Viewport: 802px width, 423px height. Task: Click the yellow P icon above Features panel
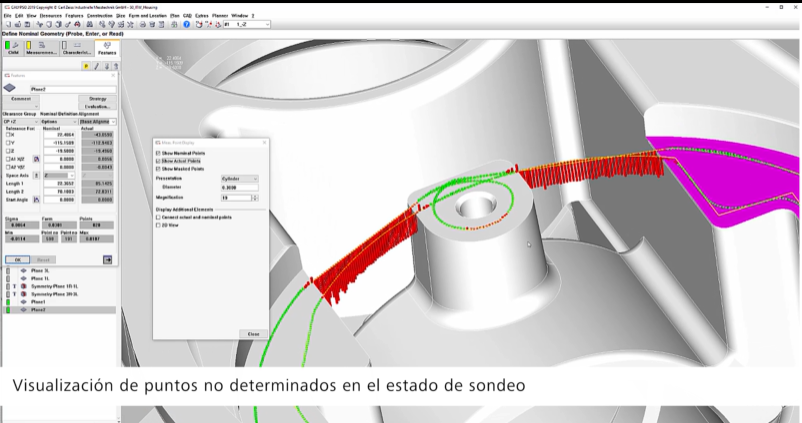click(x=85, y=65)
